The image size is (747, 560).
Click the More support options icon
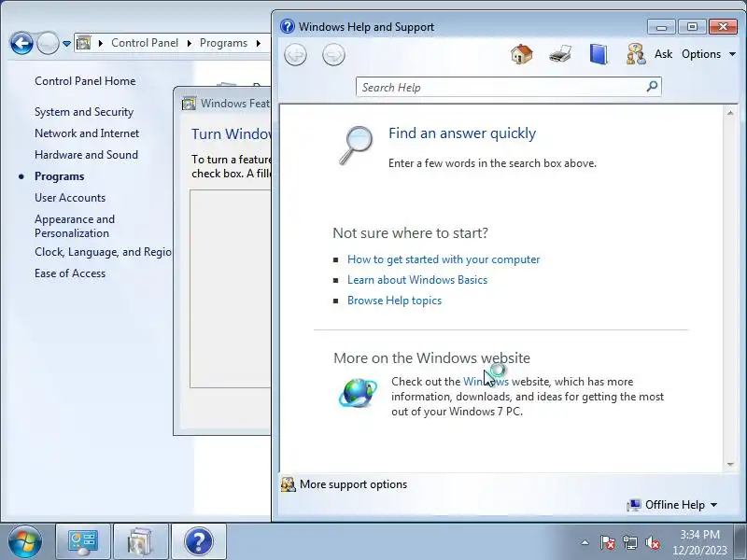[x=288, y=484]
